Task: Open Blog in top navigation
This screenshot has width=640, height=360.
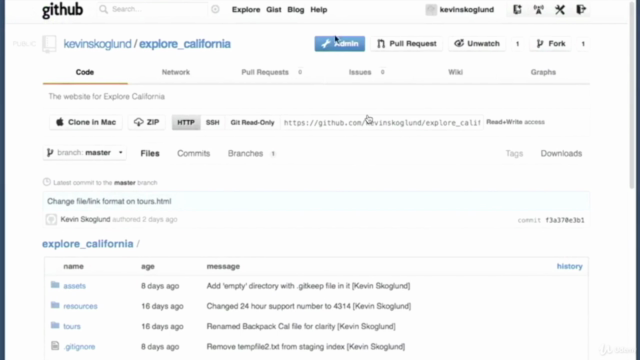Action: (296, 9)
